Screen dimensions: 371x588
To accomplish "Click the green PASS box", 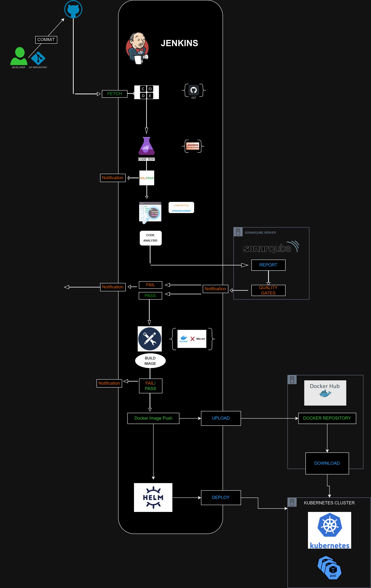I will coord(150,296).
